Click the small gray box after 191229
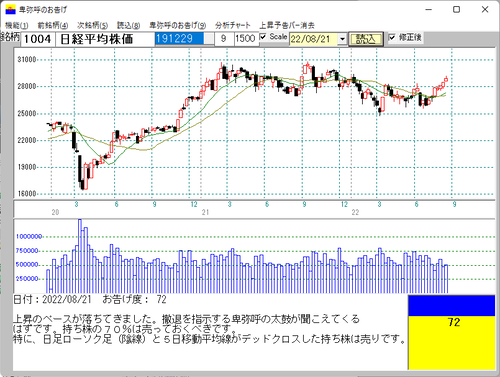 209,39
